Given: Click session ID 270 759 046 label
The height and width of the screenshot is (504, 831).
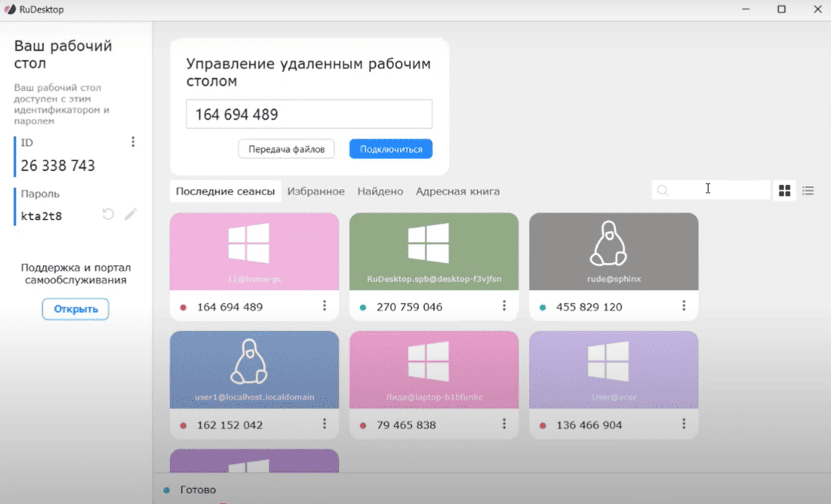Looking at the screenshot, I should (409, 307).
